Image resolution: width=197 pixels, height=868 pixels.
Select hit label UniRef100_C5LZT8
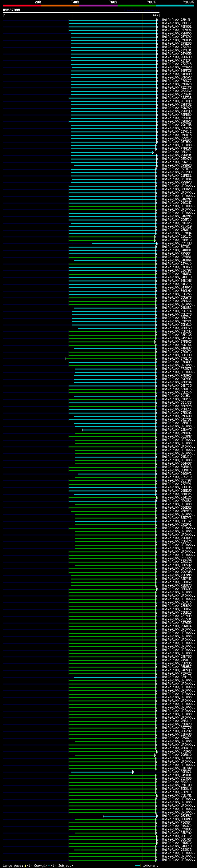pos(177,315)
